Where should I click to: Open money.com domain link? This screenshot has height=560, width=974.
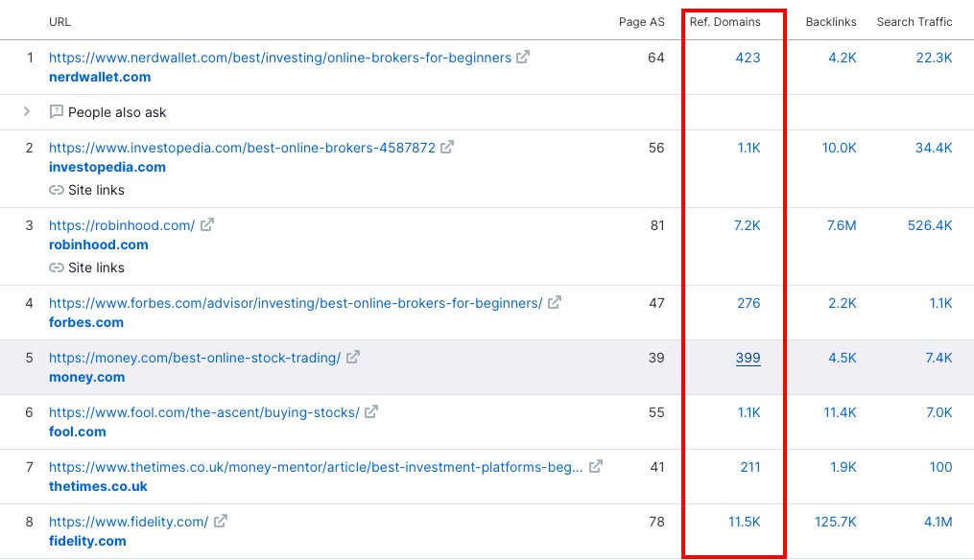(x=87, y=377)
